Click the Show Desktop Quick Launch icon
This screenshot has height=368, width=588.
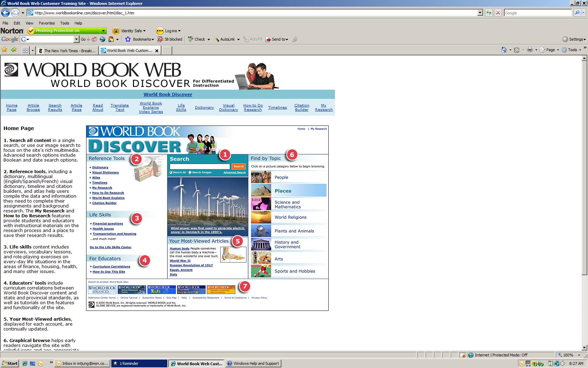tap(33, 363)
